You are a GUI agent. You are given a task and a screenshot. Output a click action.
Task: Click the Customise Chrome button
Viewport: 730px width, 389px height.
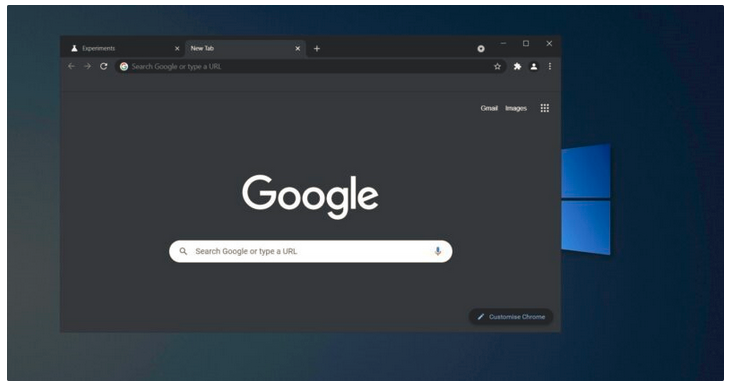(x=511, y=317)
